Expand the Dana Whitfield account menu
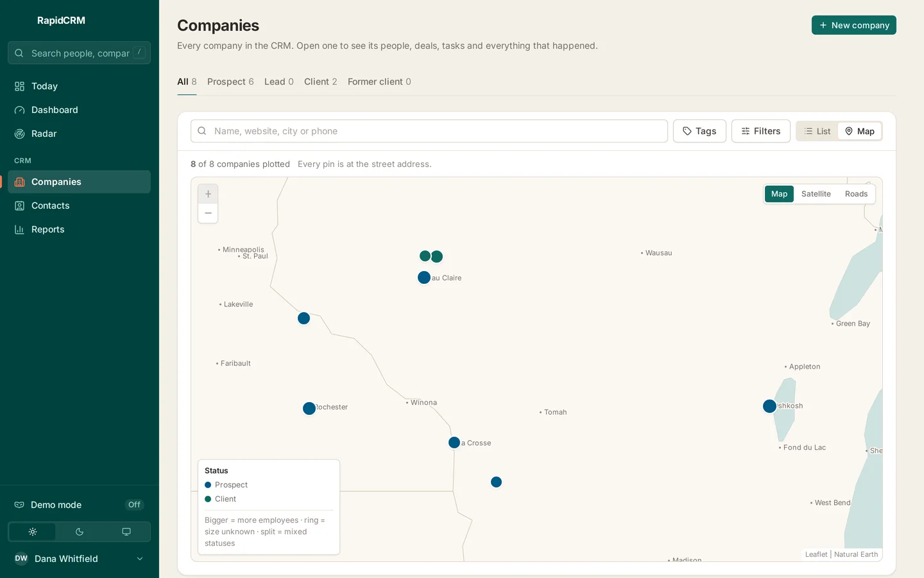This screenshot has height=578, width=924. coord(79,559)
